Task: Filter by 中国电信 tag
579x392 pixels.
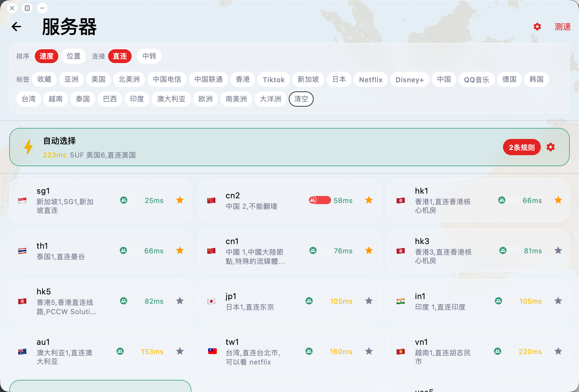Action: point(167,80)
